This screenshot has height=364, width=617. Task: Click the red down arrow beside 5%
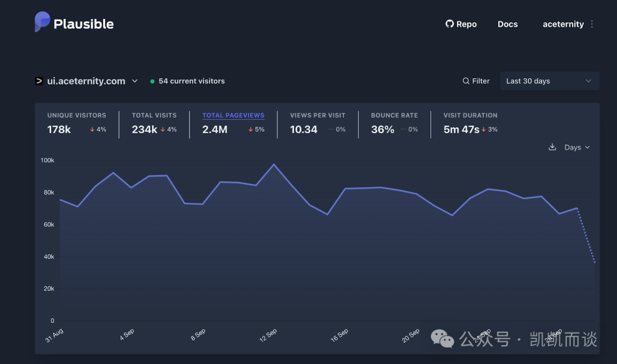click(251, 130)
